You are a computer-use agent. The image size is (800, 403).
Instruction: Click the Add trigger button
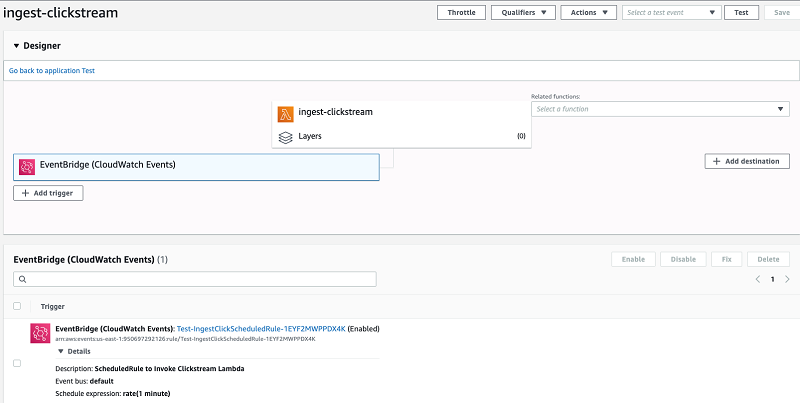(48, 193)
